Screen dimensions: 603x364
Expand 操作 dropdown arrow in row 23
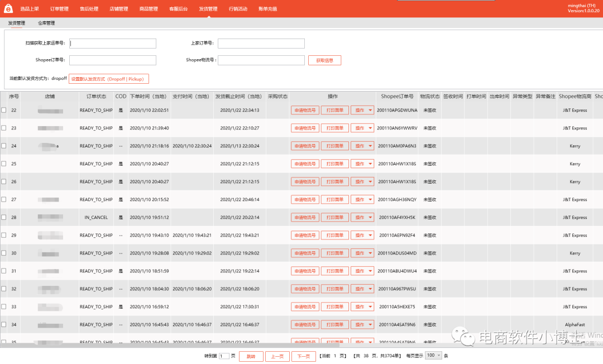(370, 128)
